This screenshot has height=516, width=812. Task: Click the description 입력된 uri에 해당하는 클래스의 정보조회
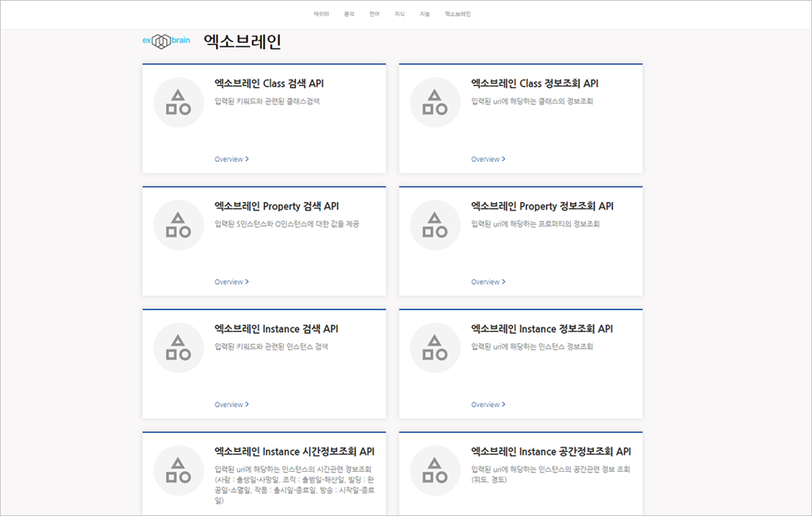coord(532,101)
